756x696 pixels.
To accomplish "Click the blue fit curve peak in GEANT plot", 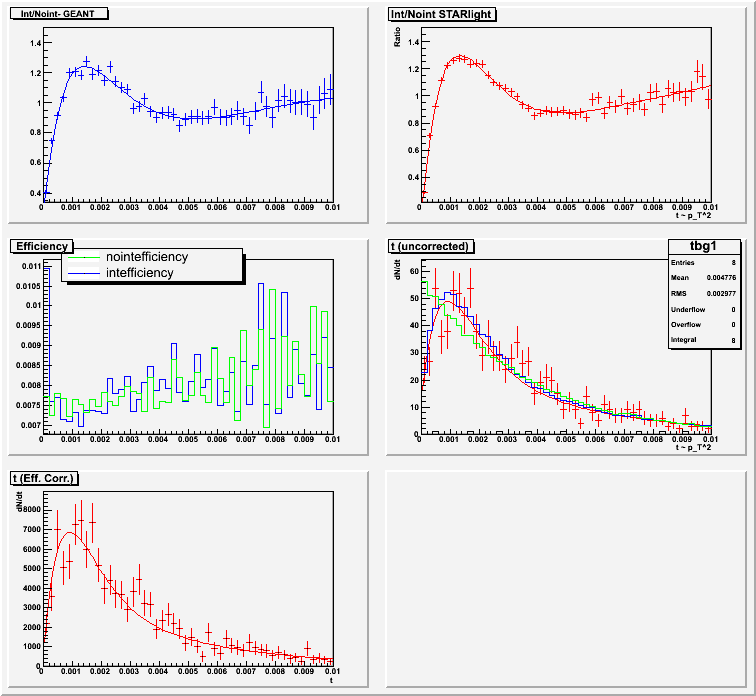I will [x=87, y=67].
